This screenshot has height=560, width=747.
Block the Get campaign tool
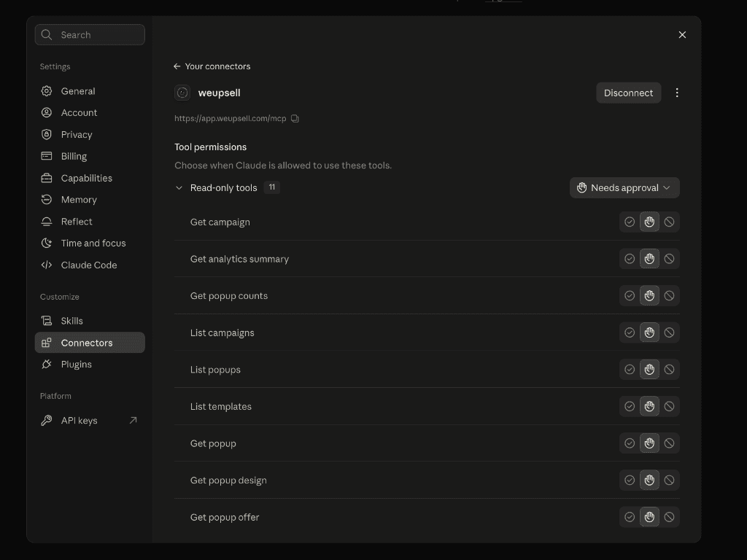670,222
